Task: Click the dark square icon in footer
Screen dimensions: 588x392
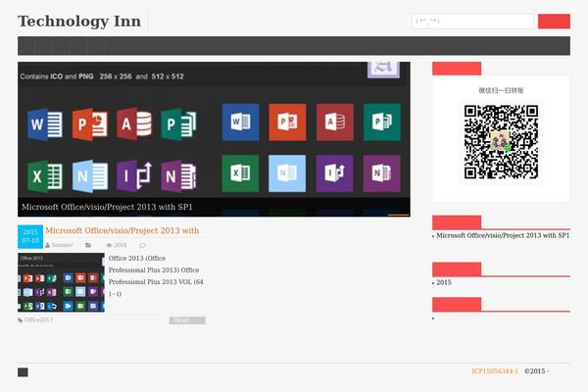Action: [x=23, y=372]
